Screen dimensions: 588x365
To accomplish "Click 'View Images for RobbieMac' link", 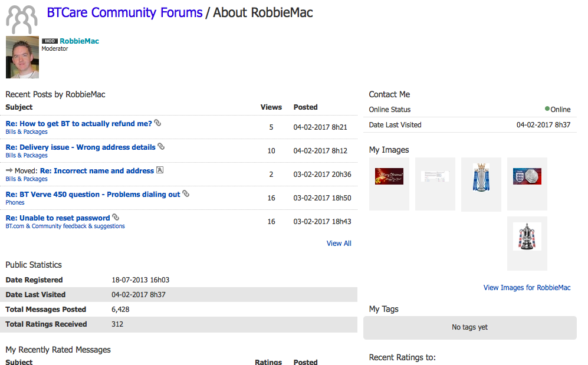I will [527, 288].
